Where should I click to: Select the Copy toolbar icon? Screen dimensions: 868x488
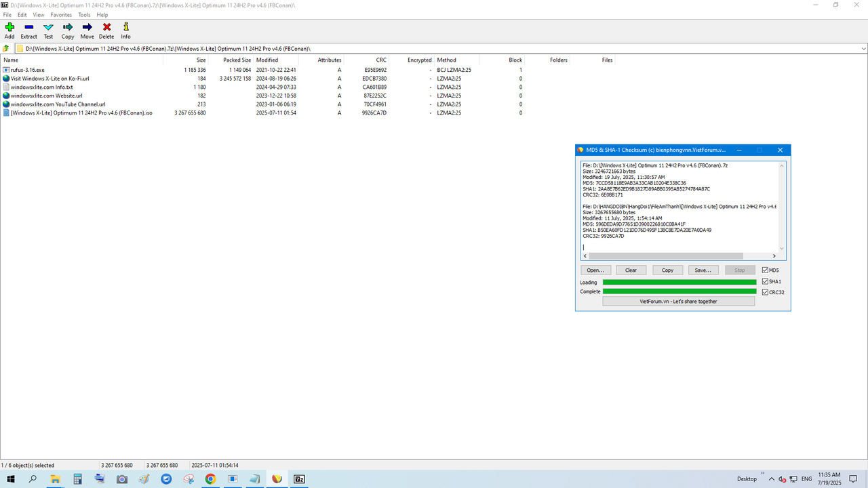click(x=67, y=30)
